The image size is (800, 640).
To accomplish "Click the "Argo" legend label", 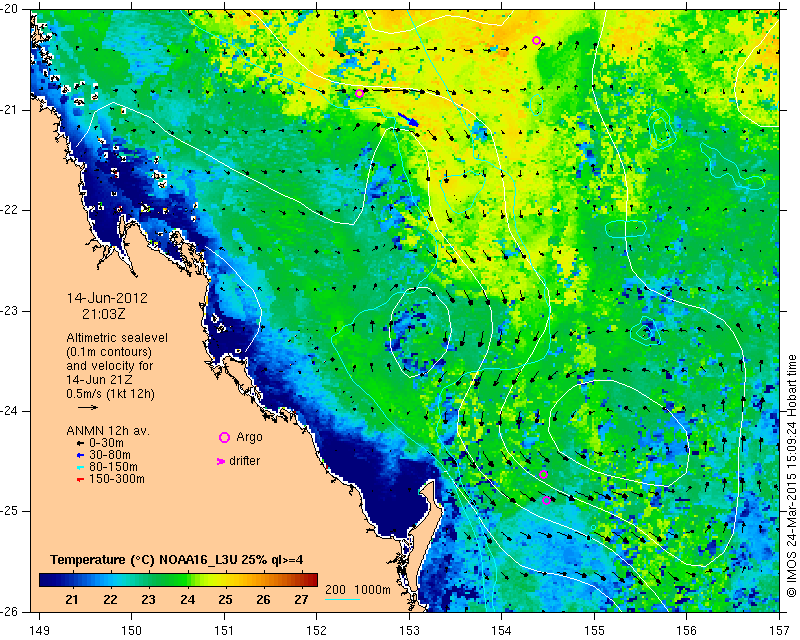I will 249,437.
